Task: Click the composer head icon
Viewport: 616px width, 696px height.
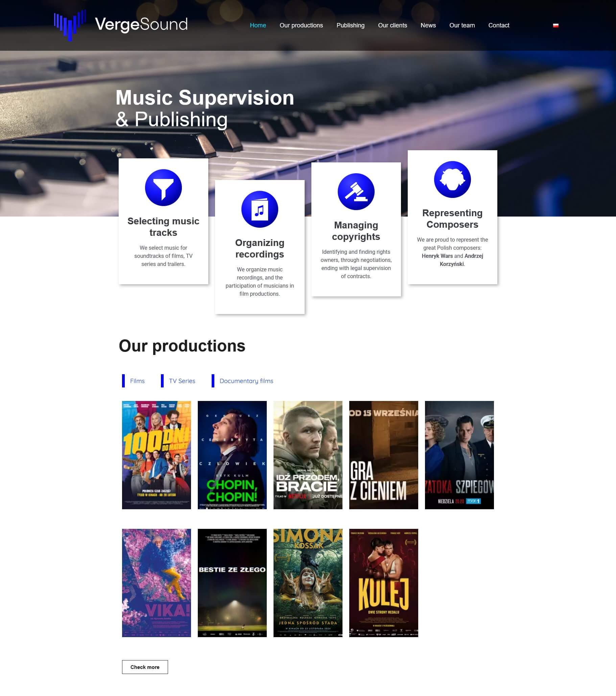Action: point(452,179)
